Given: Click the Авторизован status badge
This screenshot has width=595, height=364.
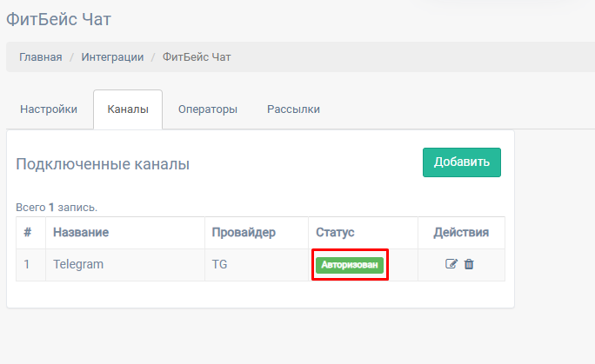Looking at the screenshot, I should click(350, 265).
